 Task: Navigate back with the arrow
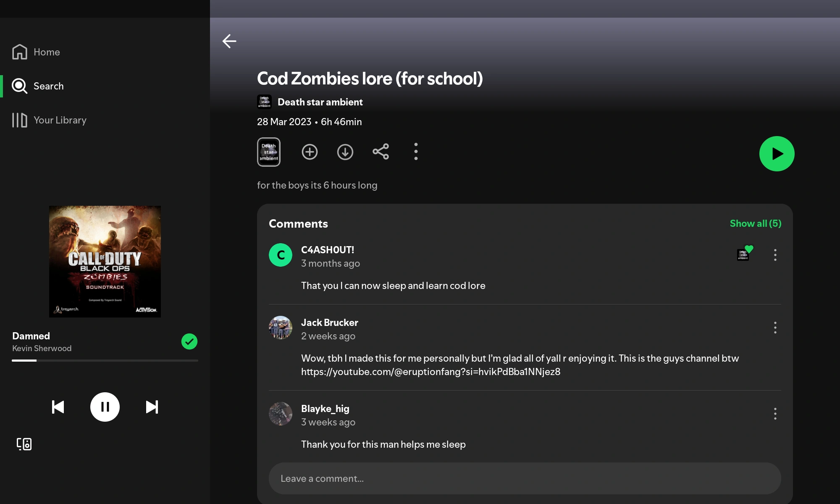[x=229, y=41]
